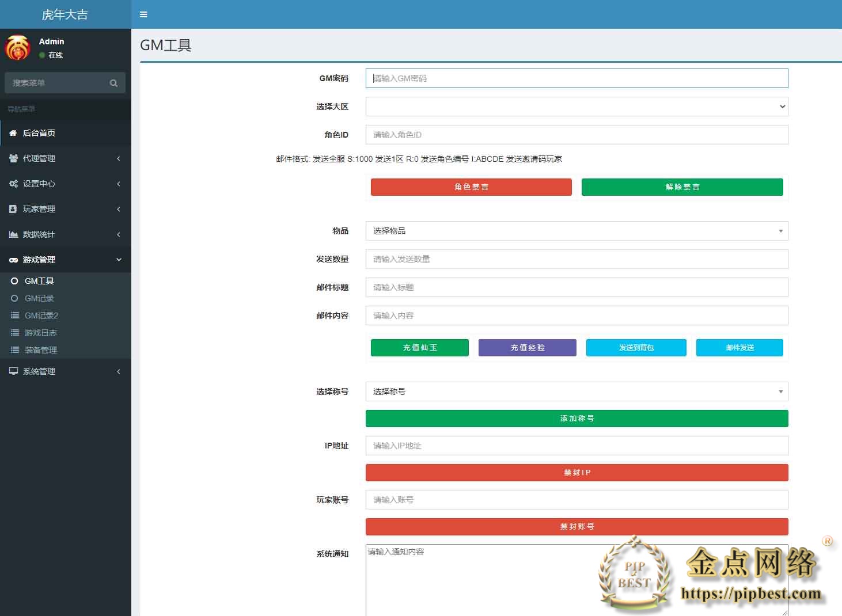
Task: Expand the 系统管理 menu chevron
Action: (119, 371)
